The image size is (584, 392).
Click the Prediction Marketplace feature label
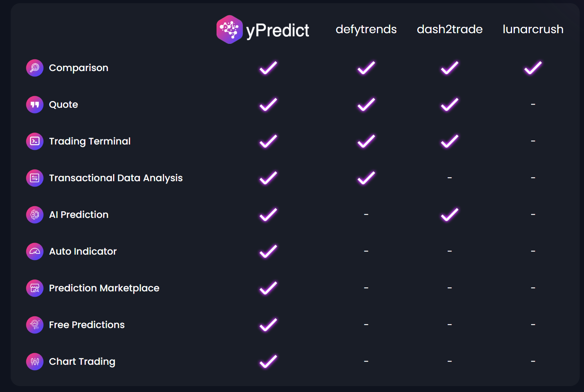pyautogui.click(x=104, y=288)
